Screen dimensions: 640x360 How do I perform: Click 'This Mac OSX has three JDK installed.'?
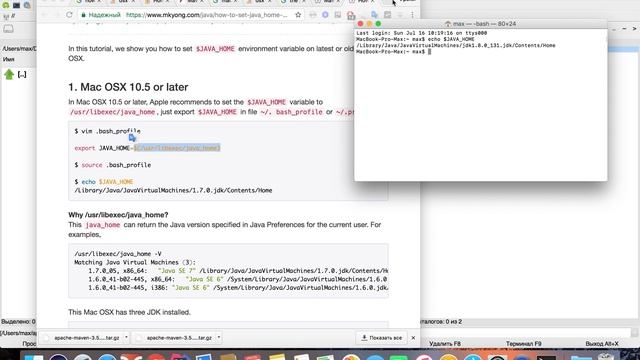(x=129, y=312)
